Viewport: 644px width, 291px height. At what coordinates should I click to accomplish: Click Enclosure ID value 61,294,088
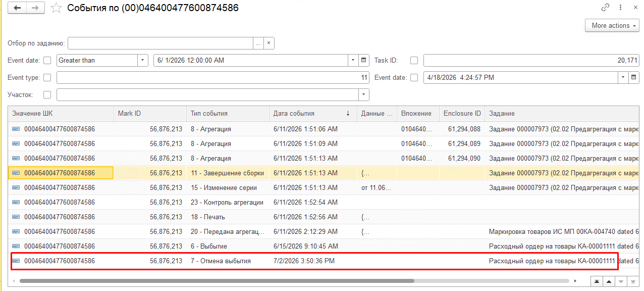coord(462,129)
